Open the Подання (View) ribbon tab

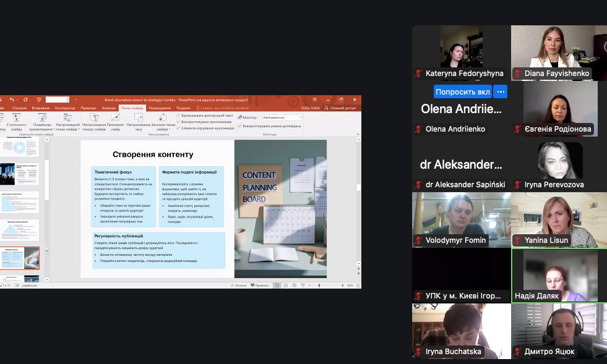point(183,108)
